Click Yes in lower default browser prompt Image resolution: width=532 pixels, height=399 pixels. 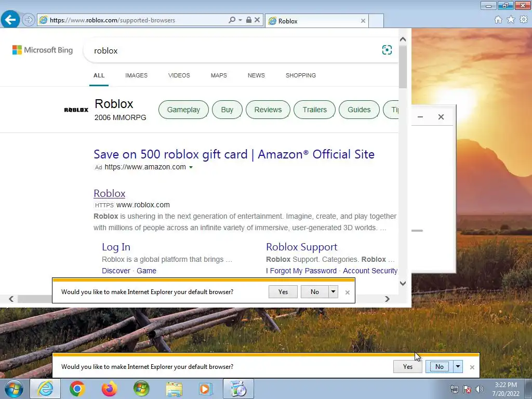(x=408, y=367)
